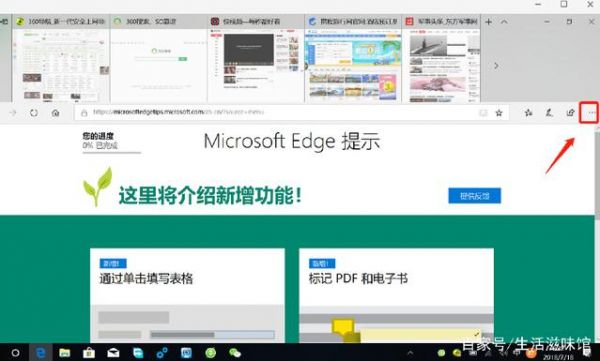Open green 360 browser taskbar icon

tap(210, 353)
